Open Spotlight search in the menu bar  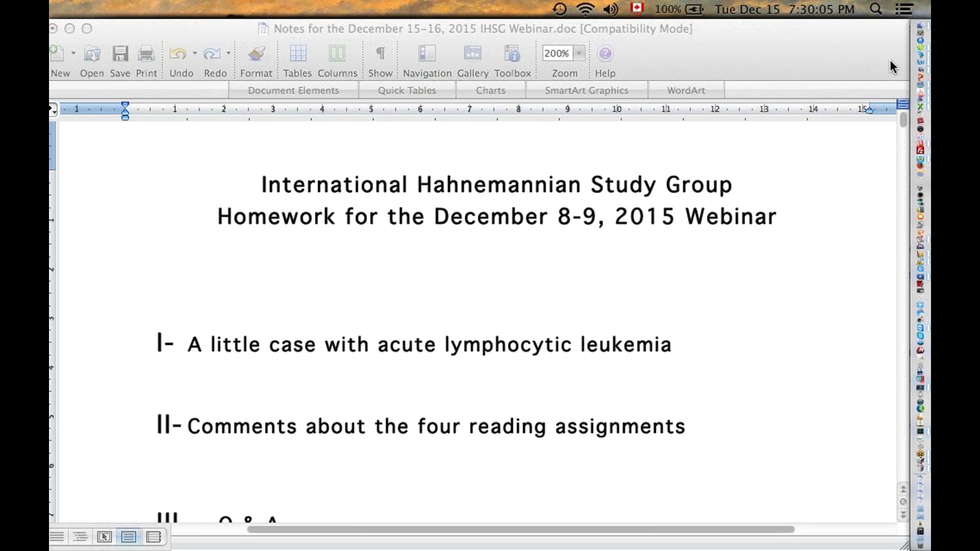click(x=876, y=9)
